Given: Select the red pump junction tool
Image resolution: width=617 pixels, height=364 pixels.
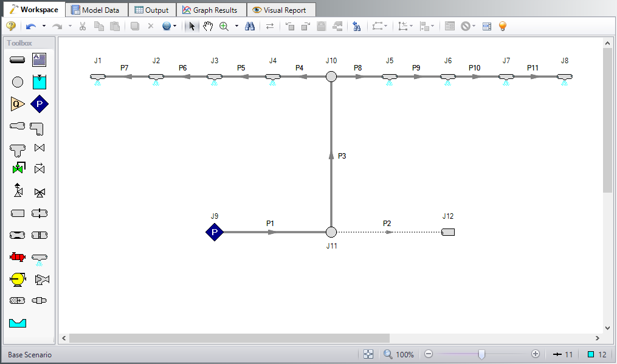Looking at the screenshot, I should [x=18, y=257].
